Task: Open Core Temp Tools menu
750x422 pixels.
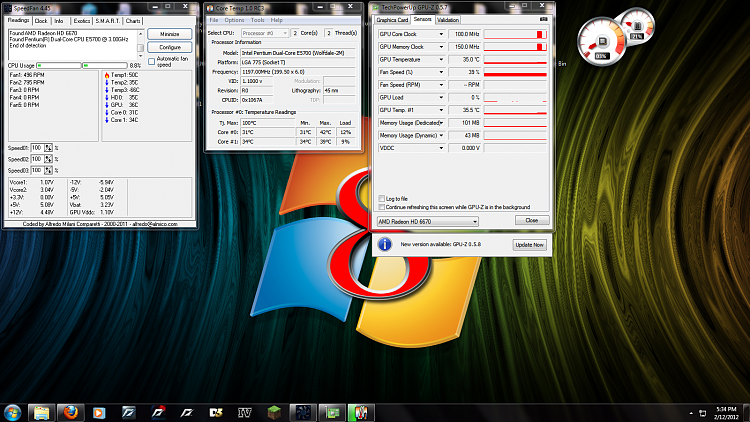Action: pyautogui.click(x=257, y=20)
